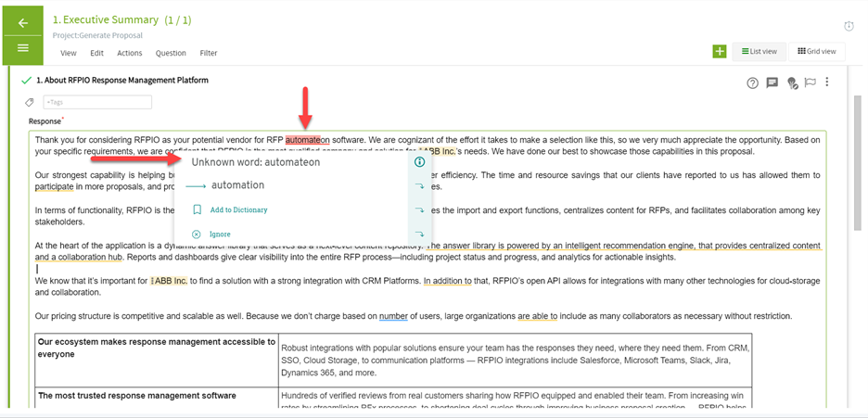Go back using the arrow icon
This screenshot has height=418, width=868.
(22, 22)
